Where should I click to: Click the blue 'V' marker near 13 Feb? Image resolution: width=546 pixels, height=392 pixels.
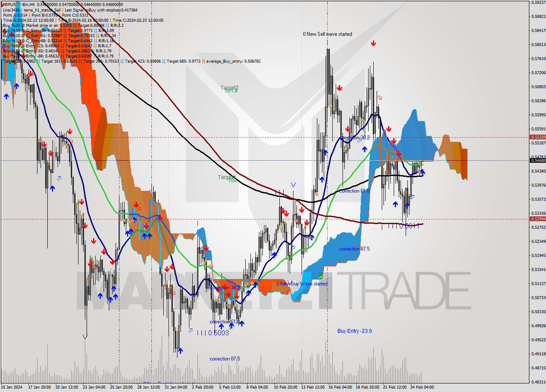[293, 184]
